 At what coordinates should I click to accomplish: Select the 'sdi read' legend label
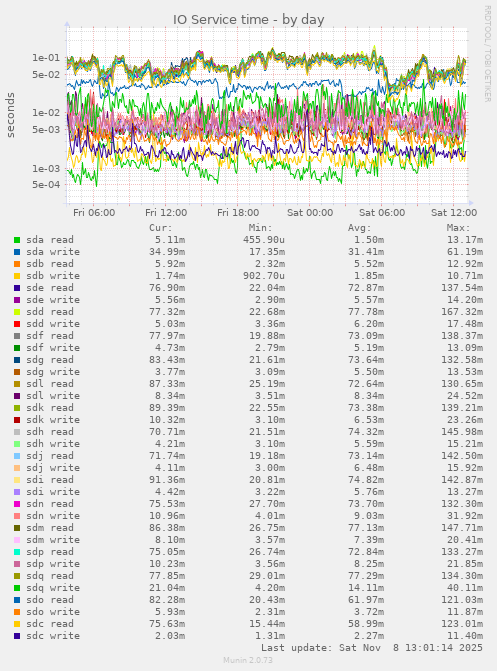coord(50,480)
